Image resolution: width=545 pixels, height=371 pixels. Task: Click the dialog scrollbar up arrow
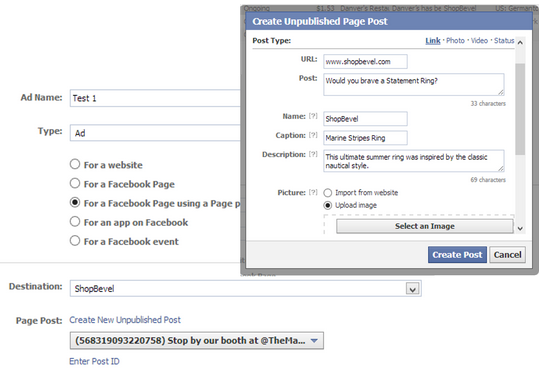coord(520,42)
